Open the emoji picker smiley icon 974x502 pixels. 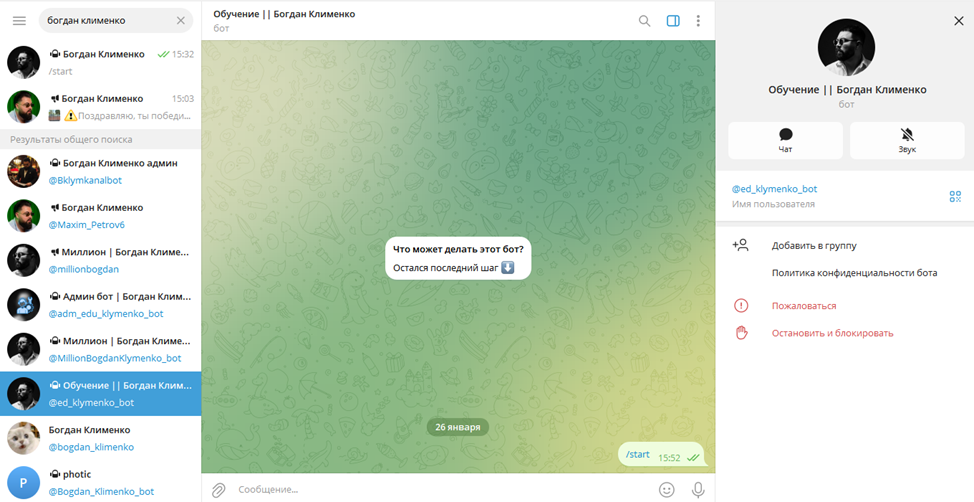667,490
